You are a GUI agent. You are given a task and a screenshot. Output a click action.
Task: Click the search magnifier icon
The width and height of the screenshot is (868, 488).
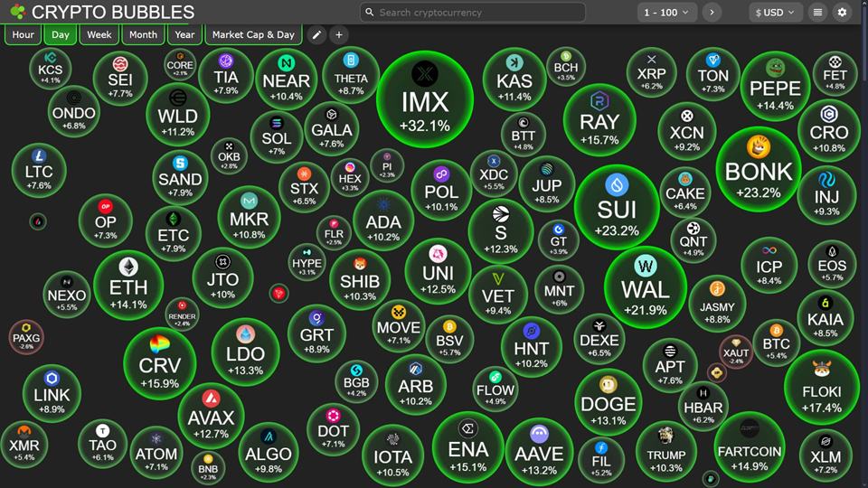370,12
